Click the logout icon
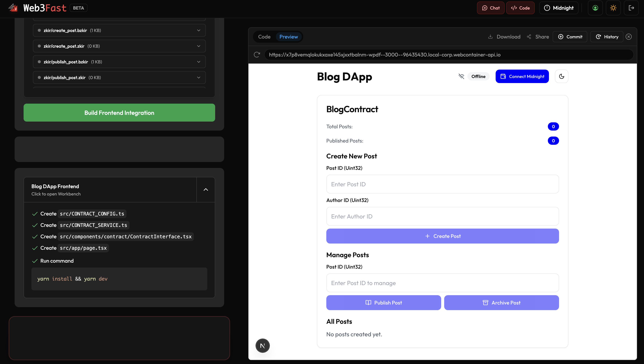This screenshot has height=364, width=644. pos(631,8)
